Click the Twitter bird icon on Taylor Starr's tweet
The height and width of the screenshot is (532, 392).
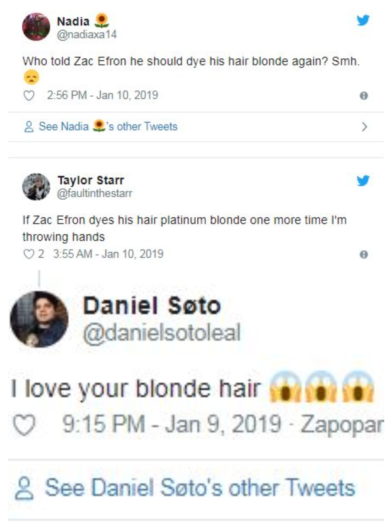click(363, 180)
